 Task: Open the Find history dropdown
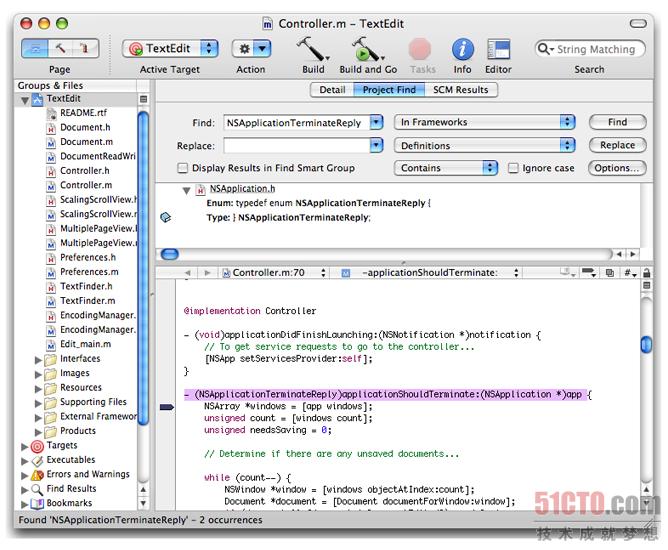click(x=376, y=123)
